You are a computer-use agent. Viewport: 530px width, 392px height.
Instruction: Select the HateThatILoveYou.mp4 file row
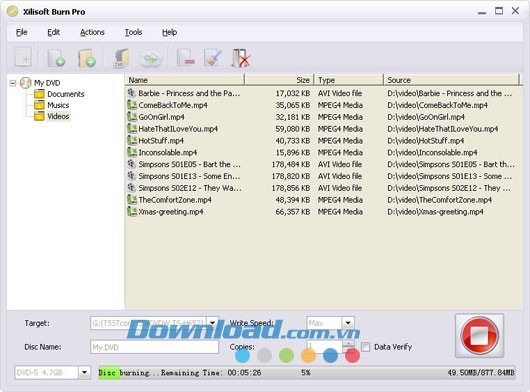(324, 129)
